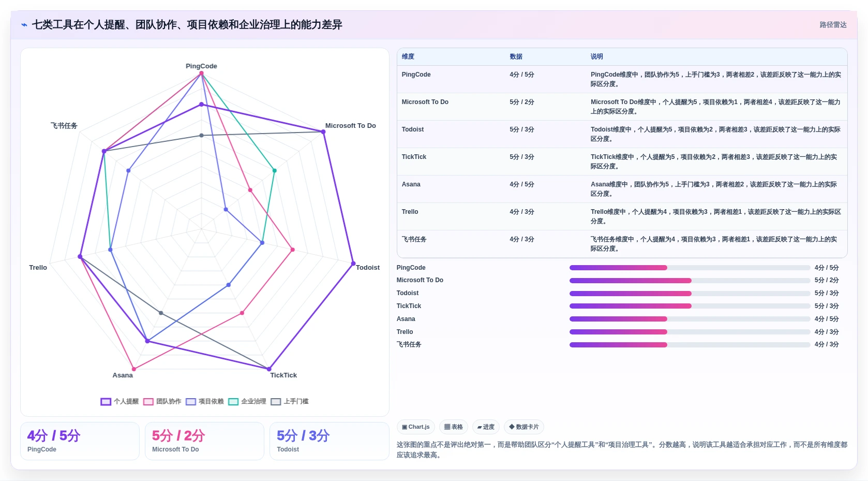Image resolution: width=868 pixels, height=481 pixels.
Task: Click the Trello row 4分 / 3分 data cell
Action: [x=522, y=212]
